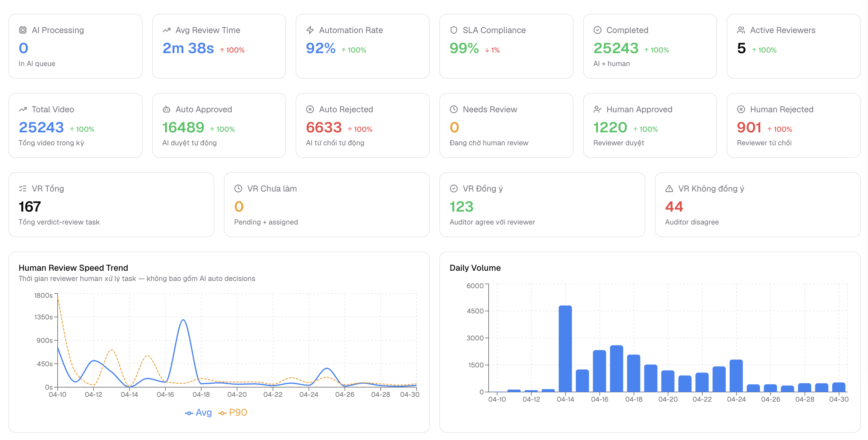Click the Automation Rate lightning bolt icon
This screenshot has height=440, width=868.
click(310, 30)
